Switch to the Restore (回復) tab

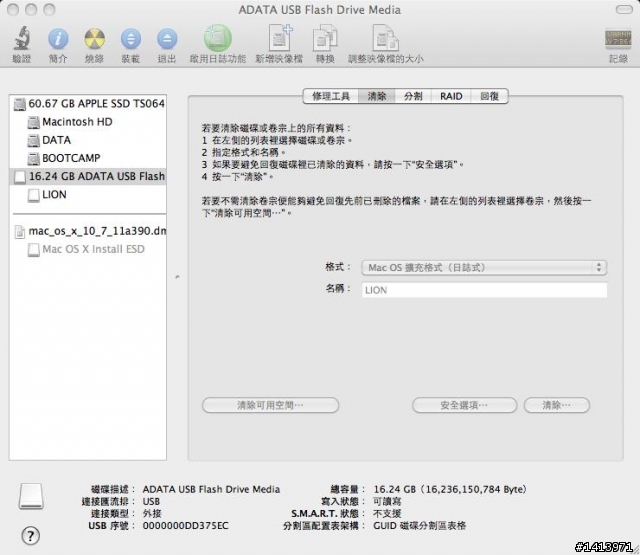click(489, 96)
